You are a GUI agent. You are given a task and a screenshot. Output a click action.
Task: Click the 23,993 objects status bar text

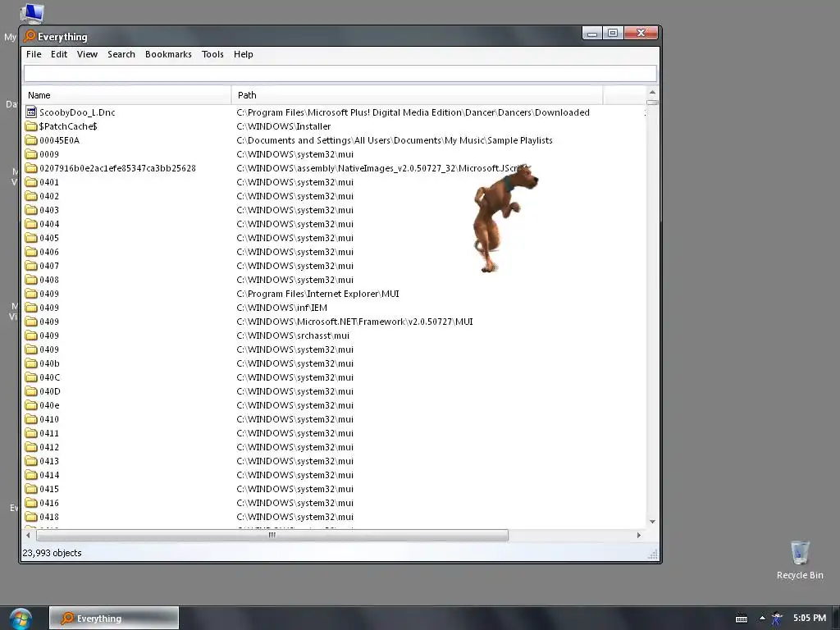(x=52, y=553)
